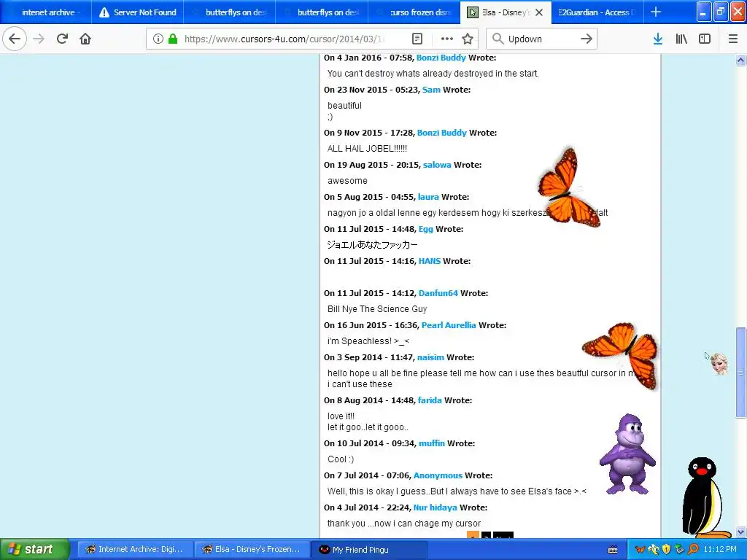Click the banana tray icon beside the butterfly

click(x=654, y=550)
